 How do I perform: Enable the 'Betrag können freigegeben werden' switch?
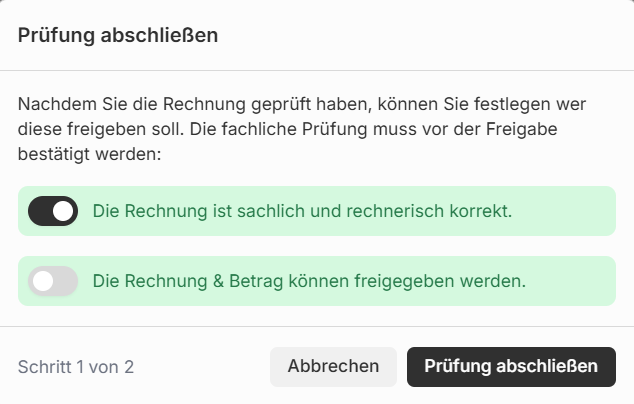click(53, 282)
